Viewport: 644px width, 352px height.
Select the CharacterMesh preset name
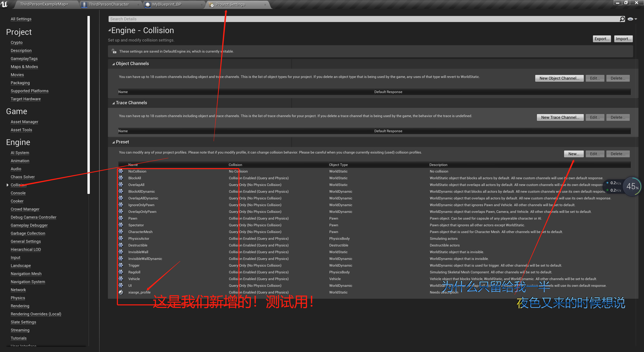[x=140, y=232]
